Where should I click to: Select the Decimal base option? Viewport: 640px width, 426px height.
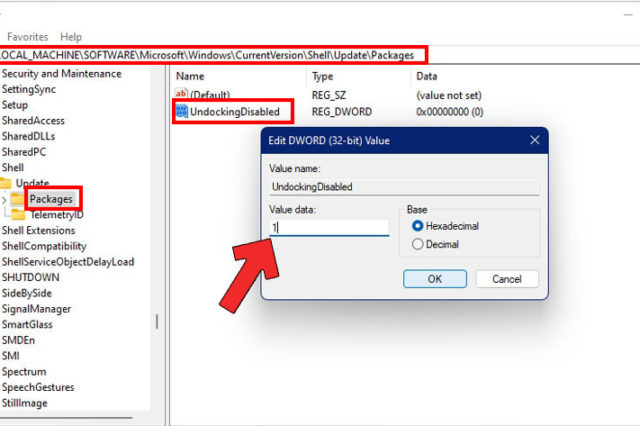coord(417,244)
